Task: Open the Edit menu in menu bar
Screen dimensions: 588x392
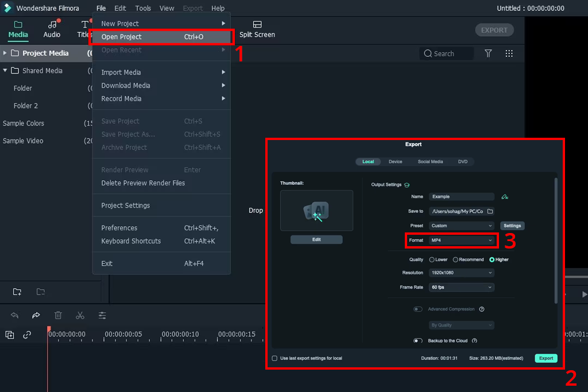Action: pyautogui.click(x=120, y=8)
